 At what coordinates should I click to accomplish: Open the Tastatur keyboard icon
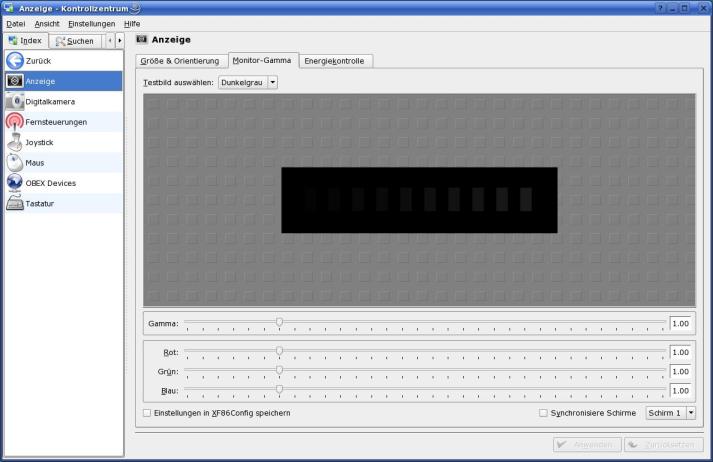pos(15,204)
